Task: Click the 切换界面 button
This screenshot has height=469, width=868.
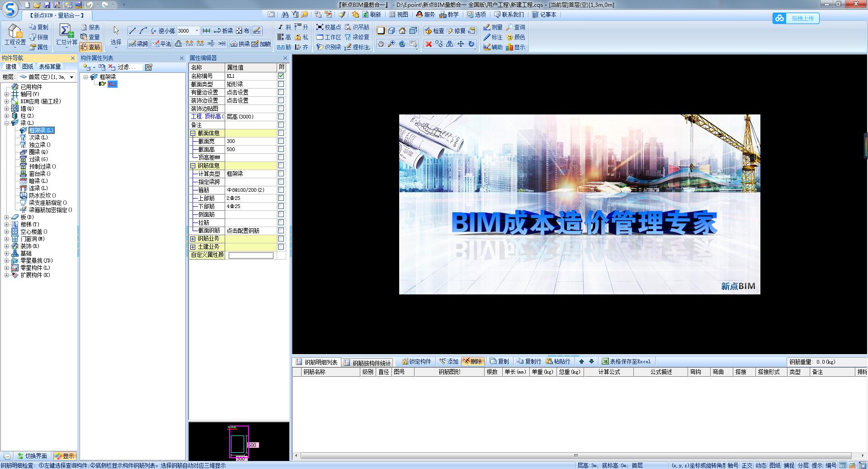Action: pos(32,456)
